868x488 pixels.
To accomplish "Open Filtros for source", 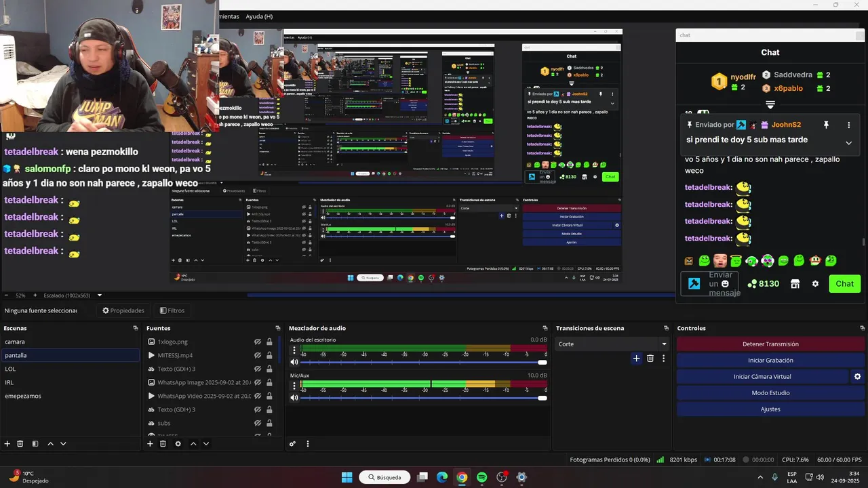I will tap(172, 310).
